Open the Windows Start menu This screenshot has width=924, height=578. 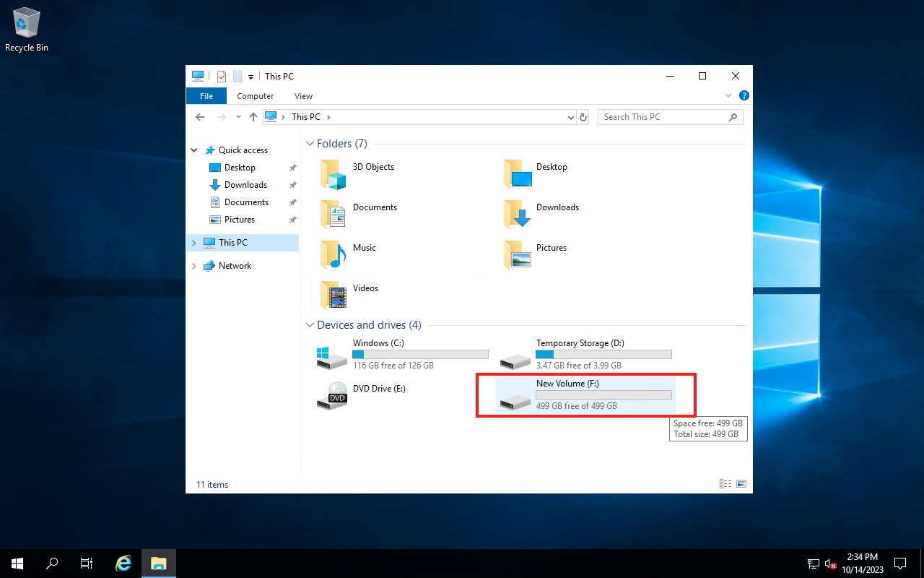[x=17, y=564]
